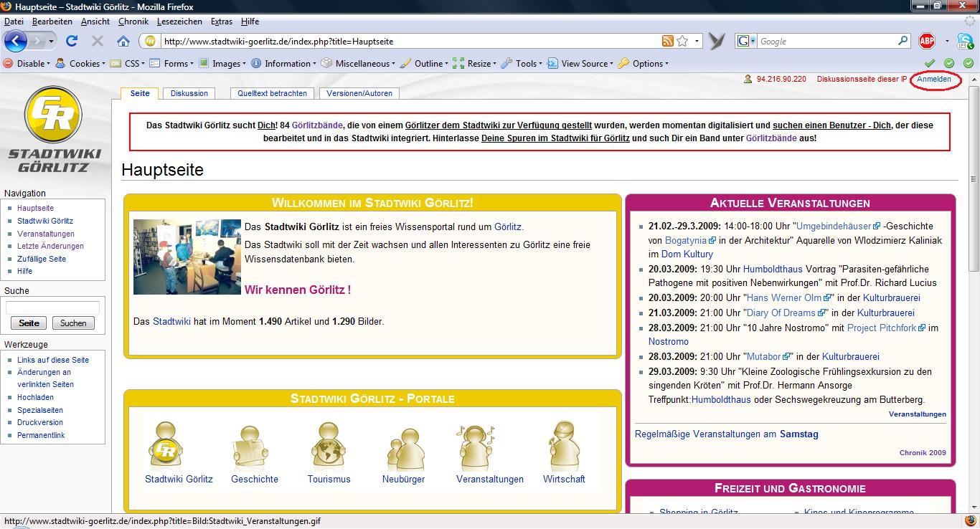Click the Adblock Plus ABP icon
The image size is (980, 529).
click(x=927, y=42)
